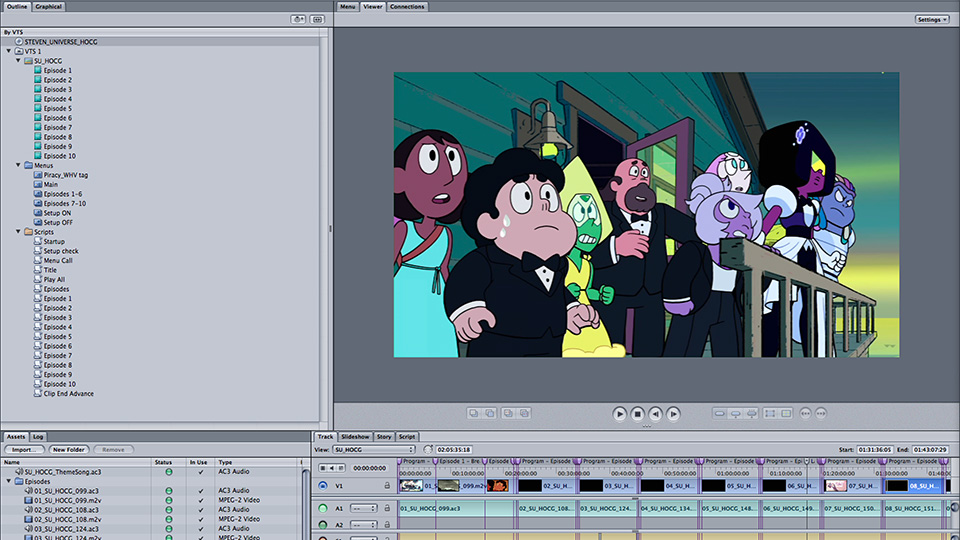Show normal button state icon
The height and width of the screenshot is (540, 960).
pos(719,413)
